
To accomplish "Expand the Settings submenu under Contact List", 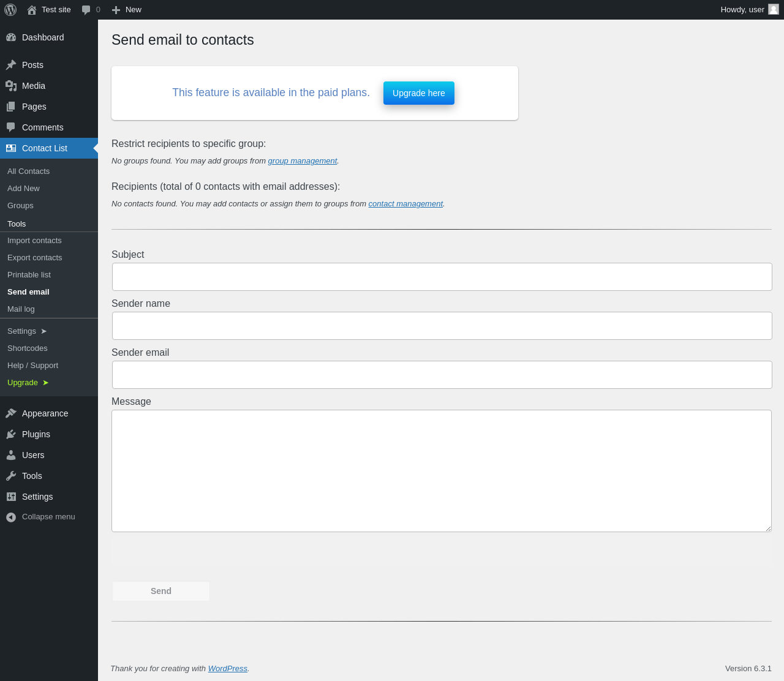I will tap(27, 331).
